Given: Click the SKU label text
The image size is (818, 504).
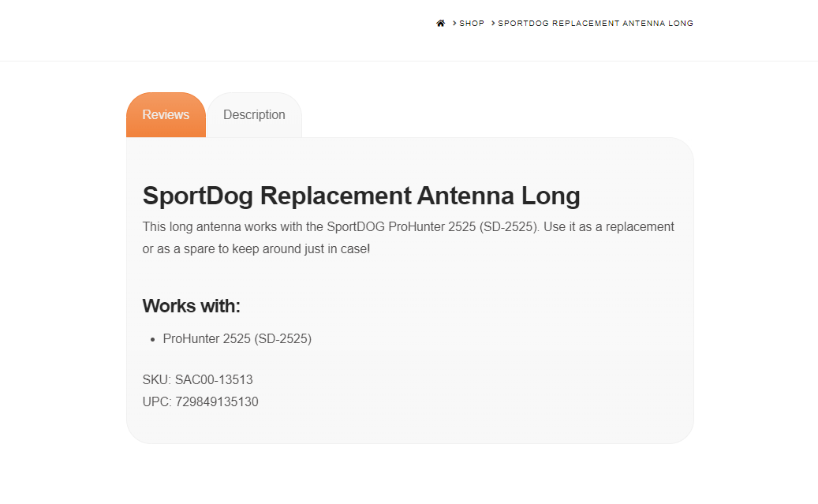Looking at the screenshot, I should (156, 380).
